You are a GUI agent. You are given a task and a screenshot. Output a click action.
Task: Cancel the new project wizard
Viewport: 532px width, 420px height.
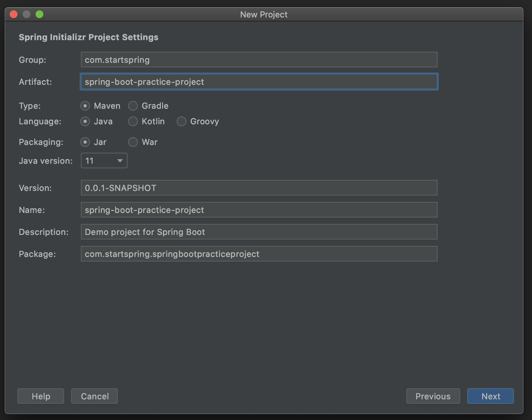click(94, 396)
